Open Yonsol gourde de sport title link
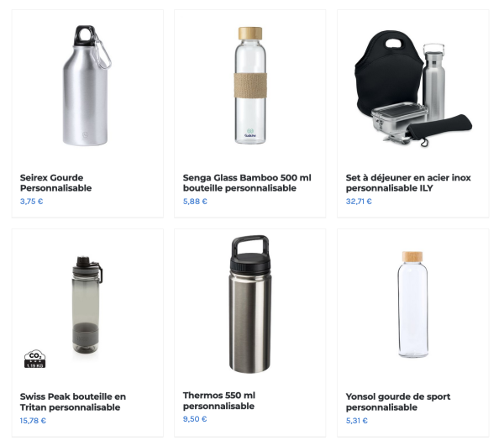 (x=398, y=402)
